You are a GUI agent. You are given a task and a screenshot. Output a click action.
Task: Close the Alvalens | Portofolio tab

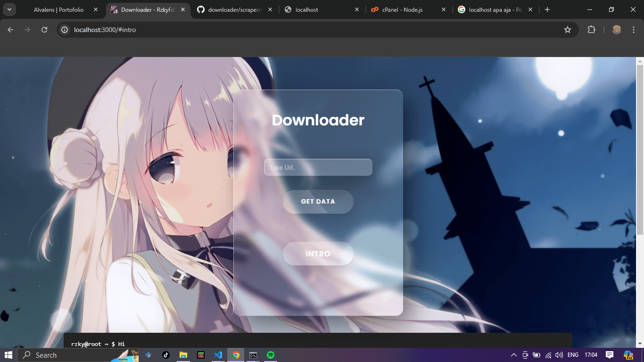pyautogui.click(x=96, y=9)
